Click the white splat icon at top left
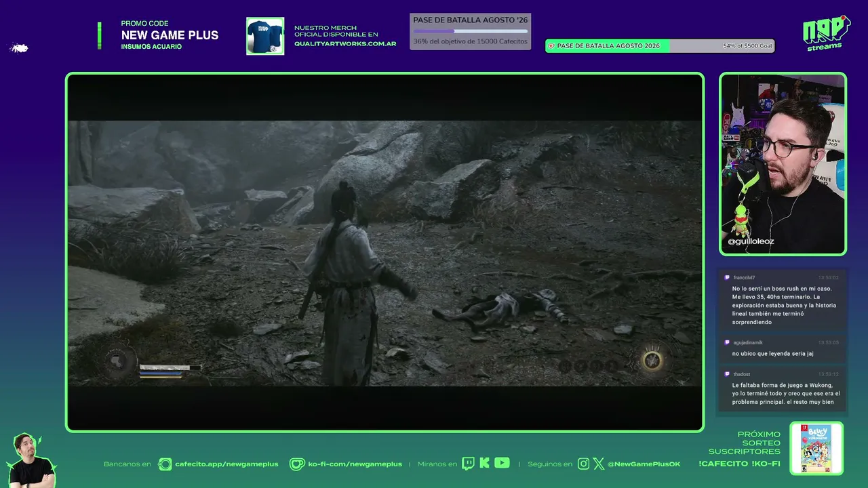The image size is (868, 488). 19,48
